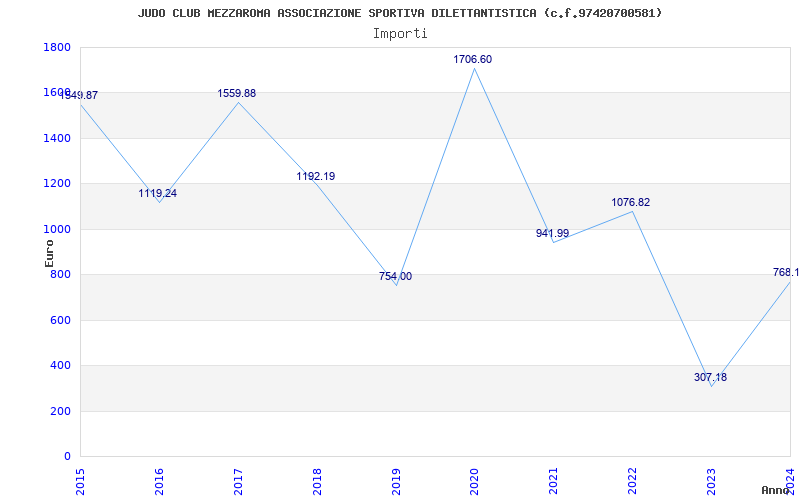The image size is (800, 500).
Task: Click the 1000 y-axis tick label
Action: click(57, 229)
